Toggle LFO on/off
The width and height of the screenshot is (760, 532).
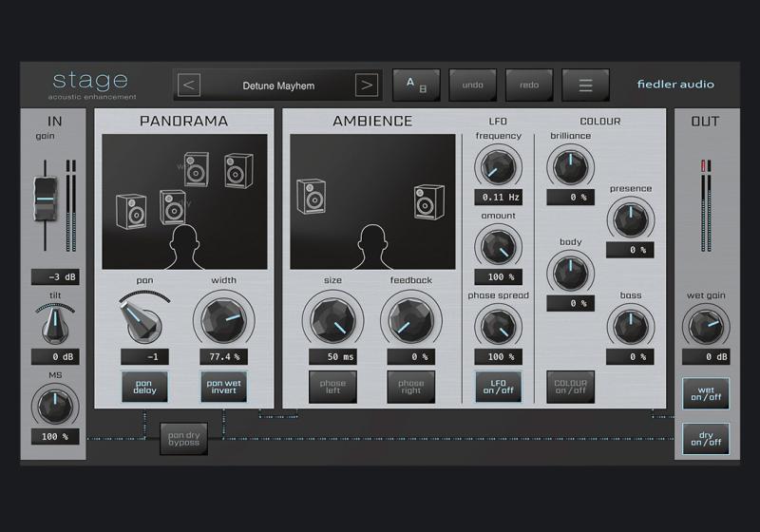(x=498, y=387)
